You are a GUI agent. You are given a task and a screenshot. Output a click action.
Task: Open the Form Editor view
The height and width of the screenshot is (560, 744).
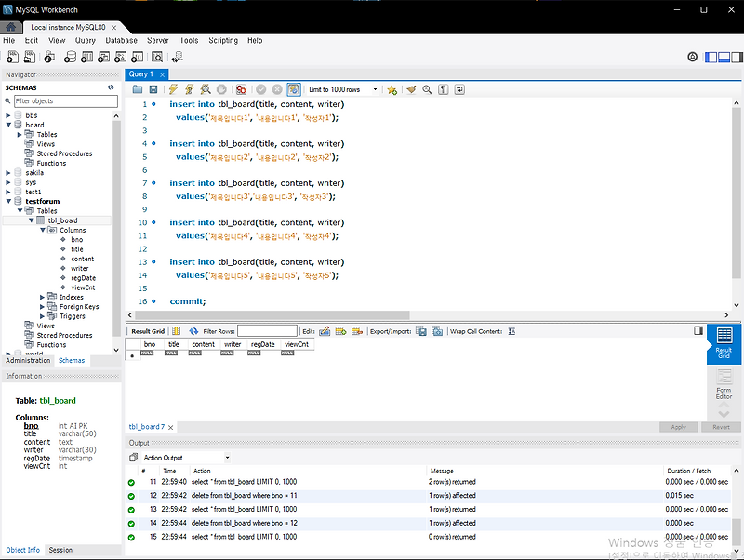tap(724, 383)
